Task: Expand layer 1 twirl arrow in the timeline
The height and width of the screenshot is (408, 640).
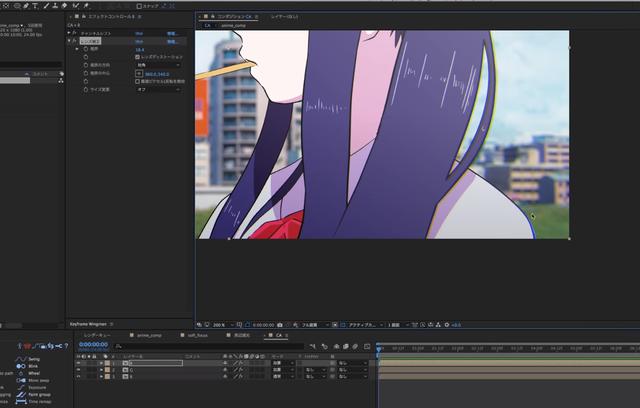Action: [x=101, y=363]
